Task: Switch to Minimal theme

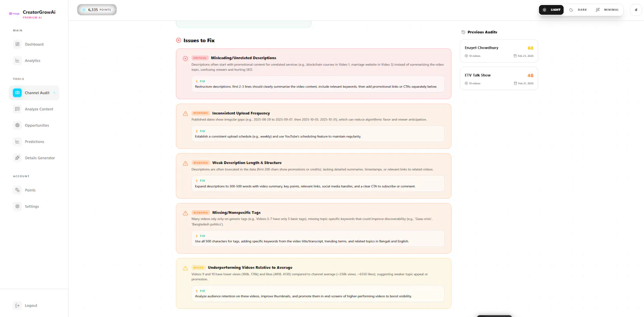Action: point(607,10)
